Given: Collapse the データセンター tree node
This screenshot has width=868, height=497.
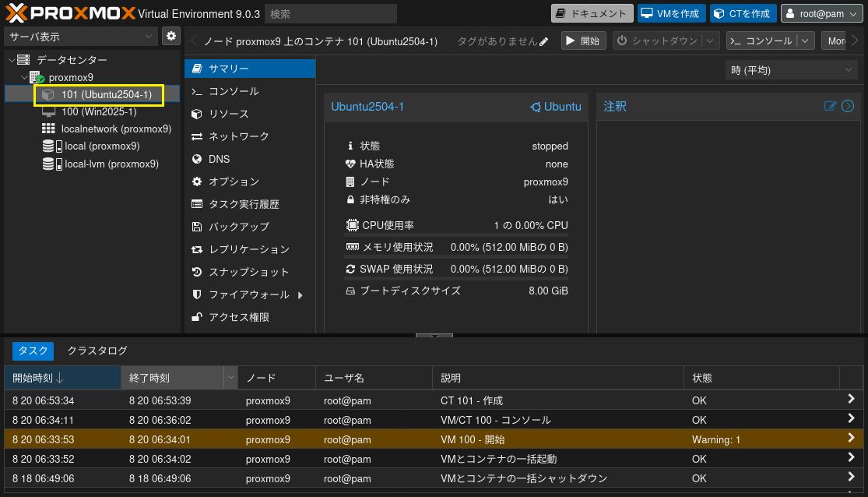Looking at the screenshot, I should point(12,60).
